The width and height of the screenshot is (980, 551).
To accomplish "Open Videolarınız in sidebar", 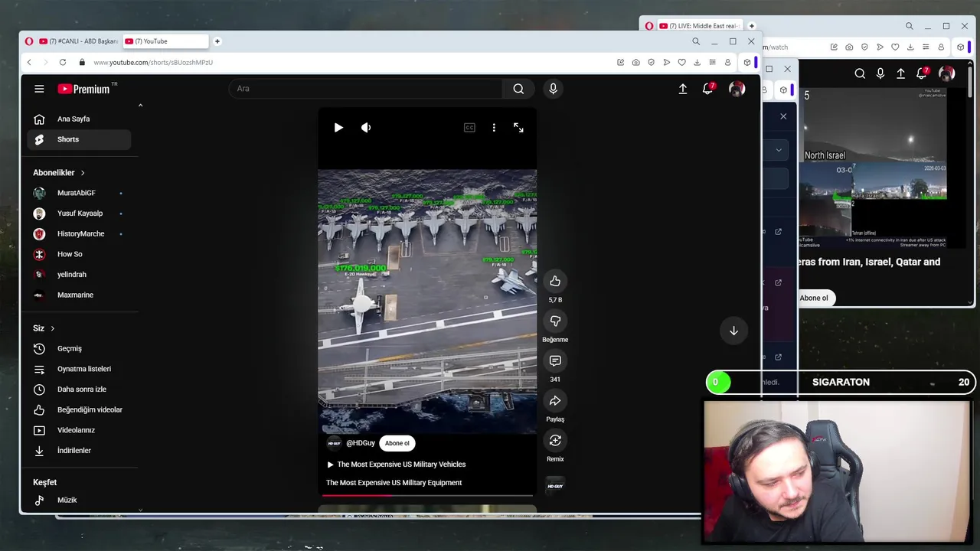I will (80, 430).
